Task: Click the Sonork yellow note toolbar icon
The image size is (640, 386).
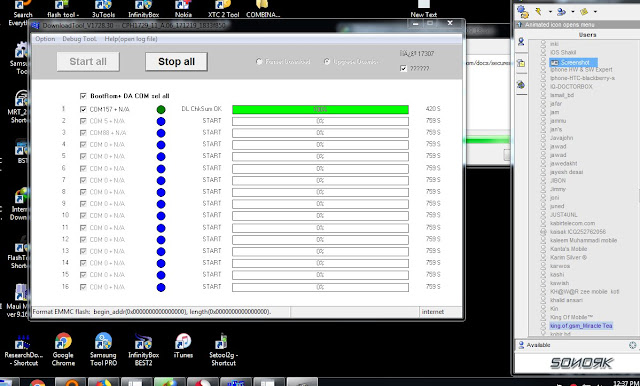Action: coord(584,12)
